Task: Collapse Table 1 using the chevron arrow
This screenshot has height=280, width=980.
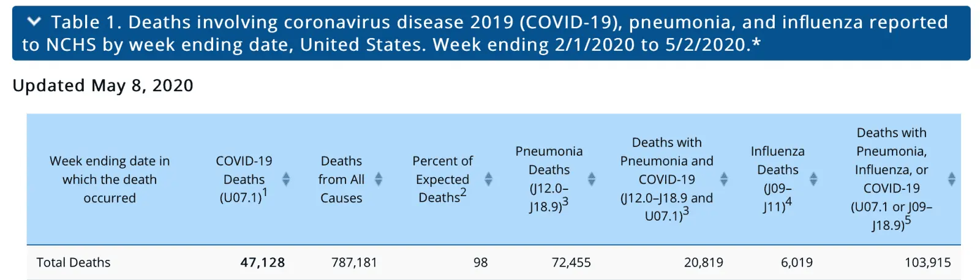Action: (34, 21)
